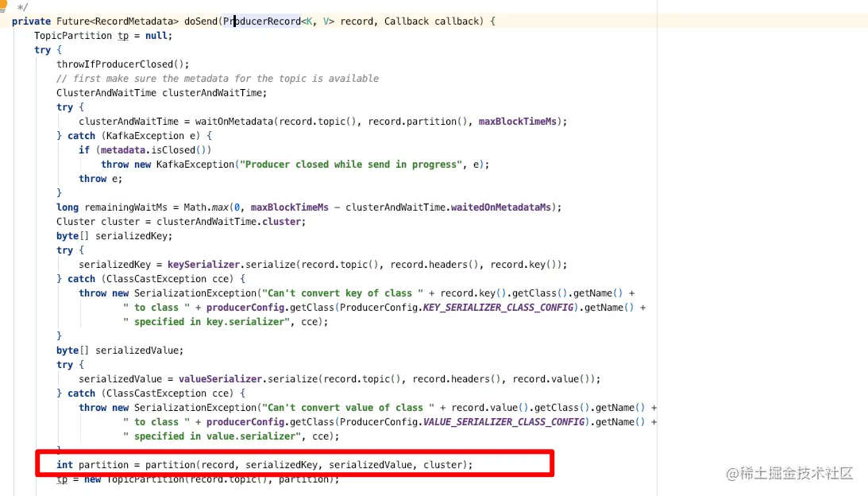Click 'null' in TopicPartition tp declaration
This screenshot has height=496, width=868.
pos(156,36)
